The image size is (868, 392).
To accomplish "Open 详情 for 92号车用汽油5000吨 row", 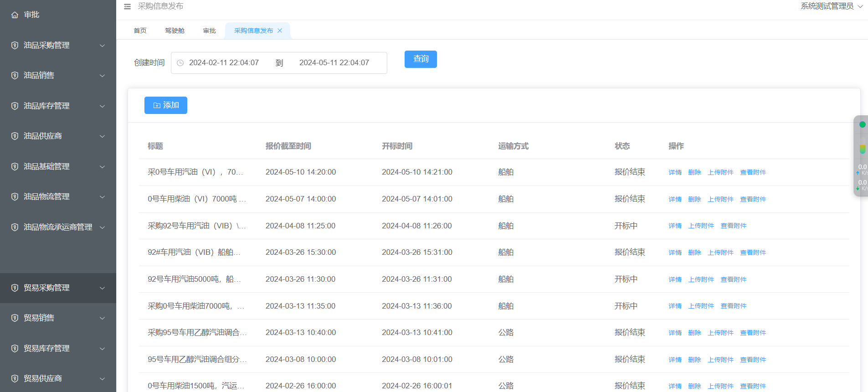I will pyautogui.click(x=675, y=279).
